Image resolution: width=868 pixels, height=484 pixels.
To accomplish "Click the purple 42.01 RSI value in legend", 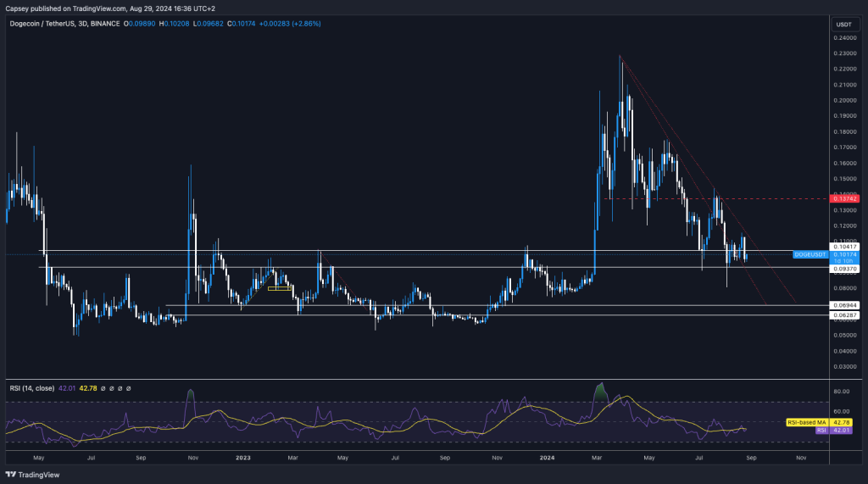I will point(67,387).
